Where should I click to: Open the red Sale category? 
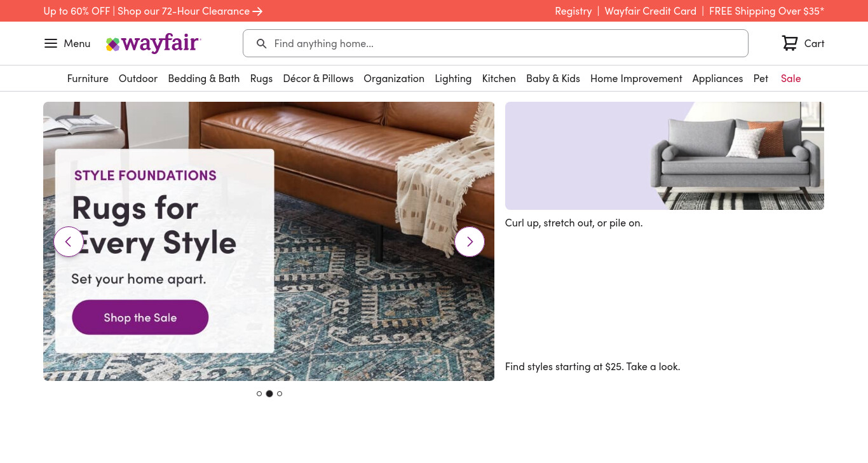790,78
